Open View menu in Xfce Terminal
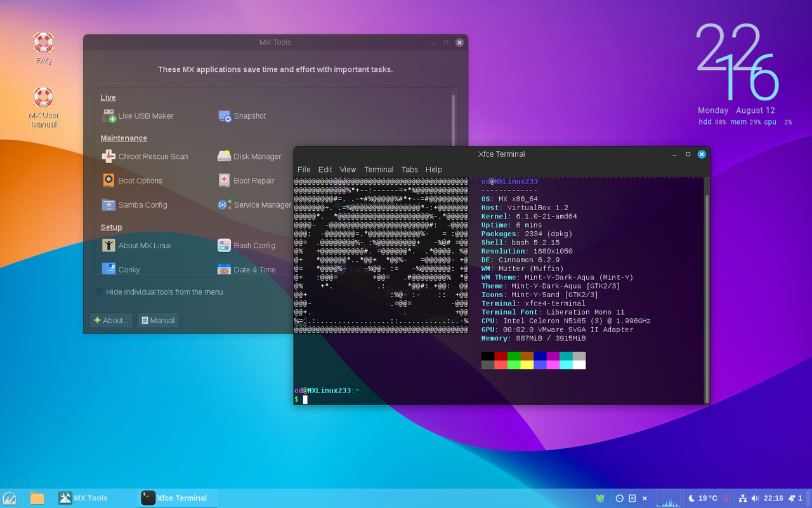Viewport: 812px width, 508px height. coord(348,170)
